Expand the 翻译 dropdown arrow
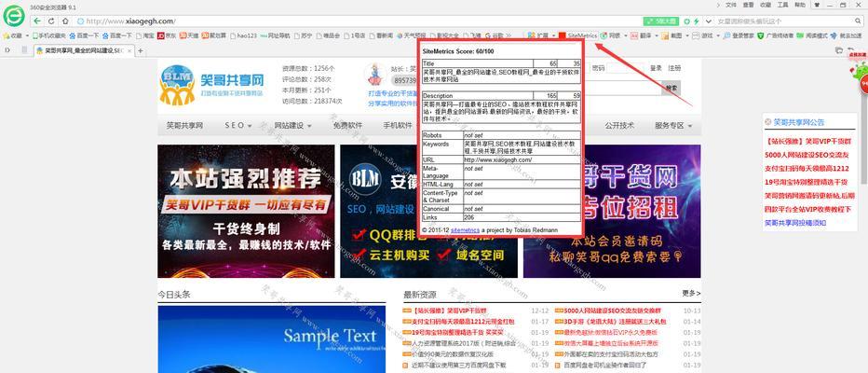The height and width of the screenshot is (373, 868). (x=657, y=35)
